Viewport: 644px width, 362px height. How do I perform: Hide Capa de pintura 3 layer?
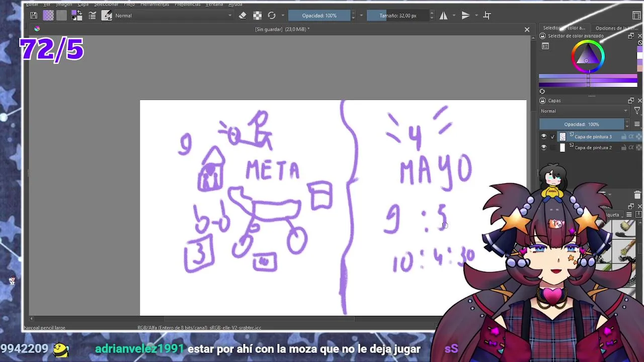point(543,137)
